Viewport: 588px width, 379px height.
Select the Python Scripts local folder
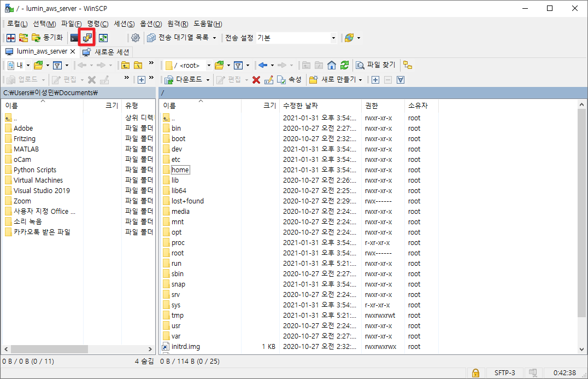pos(35,170)
